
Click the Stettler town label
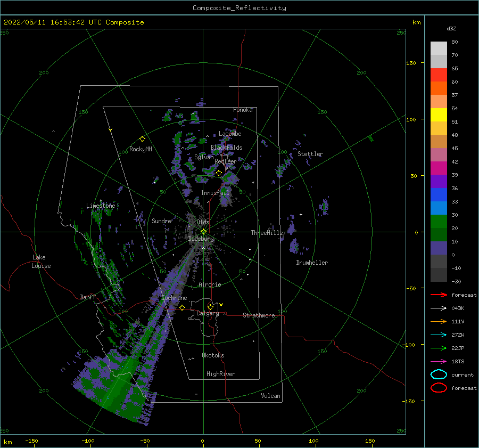pos(310,154)
